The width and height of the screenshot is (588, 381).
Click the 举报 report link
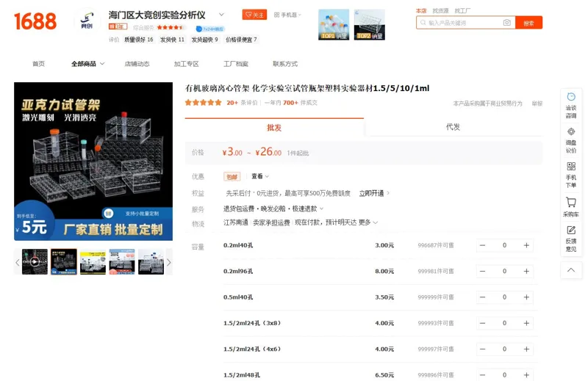[x=537, y=104]
